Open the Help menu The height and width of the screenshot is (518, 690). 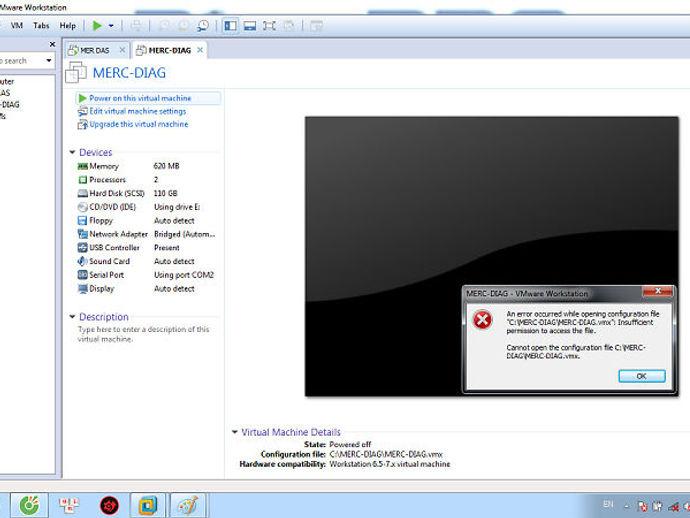[x=68, y=26]
